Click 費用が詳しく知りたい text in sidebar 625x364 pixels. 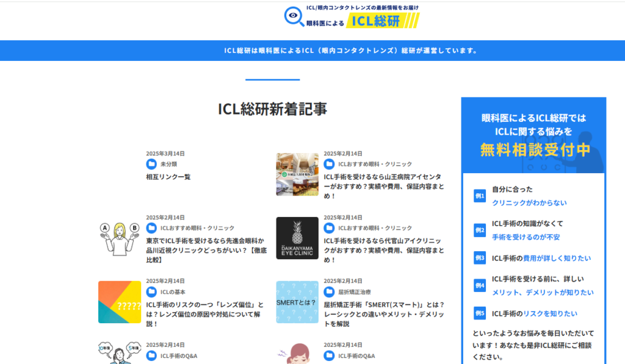557,258
